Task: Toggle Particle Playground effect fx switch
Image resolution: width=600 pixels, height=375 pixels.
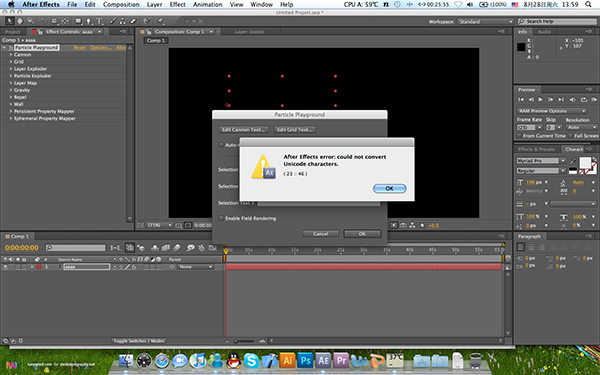Action: point(11,47)
